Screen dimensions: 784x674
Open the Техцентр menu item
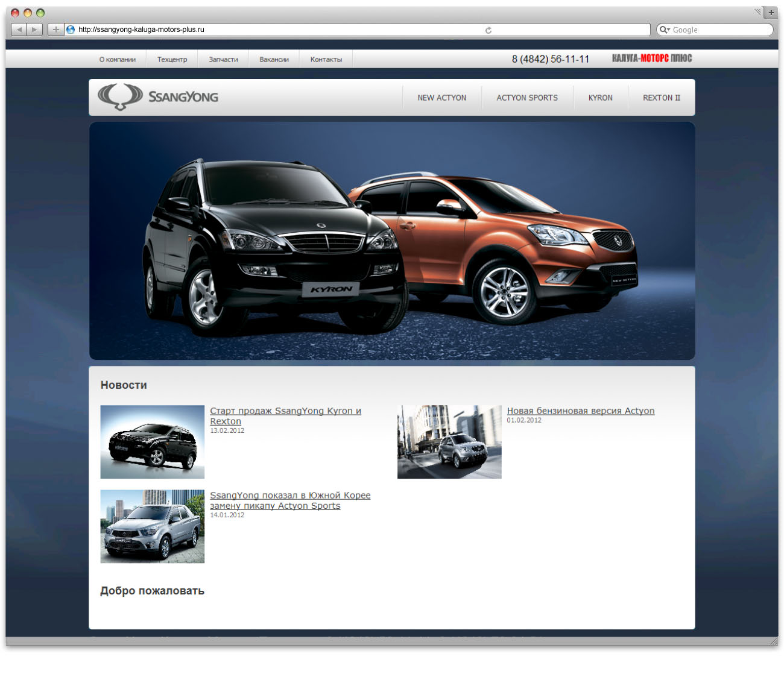tap(172, 60)
